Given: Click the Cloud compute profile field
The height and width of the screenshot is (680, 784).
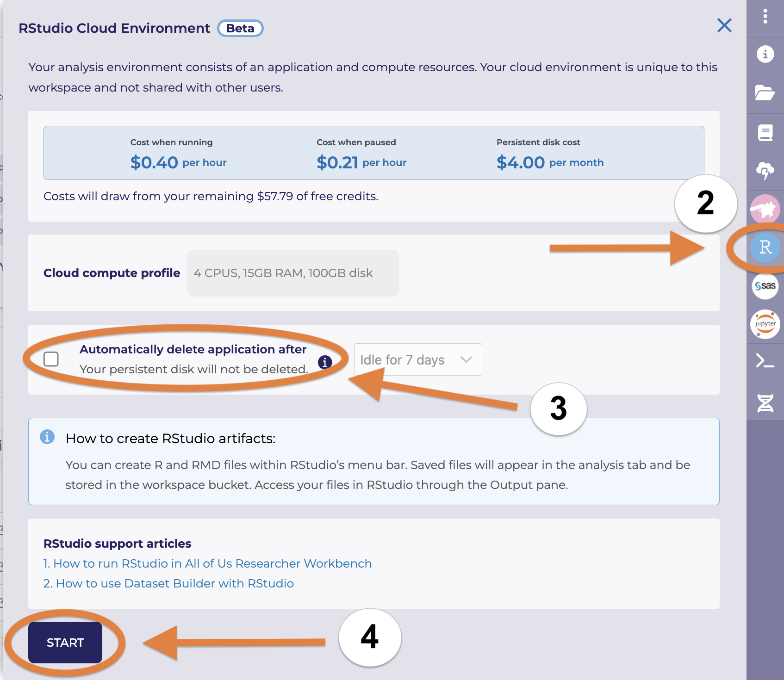Looking at the screenshot, I should click(x=292, y=273).
